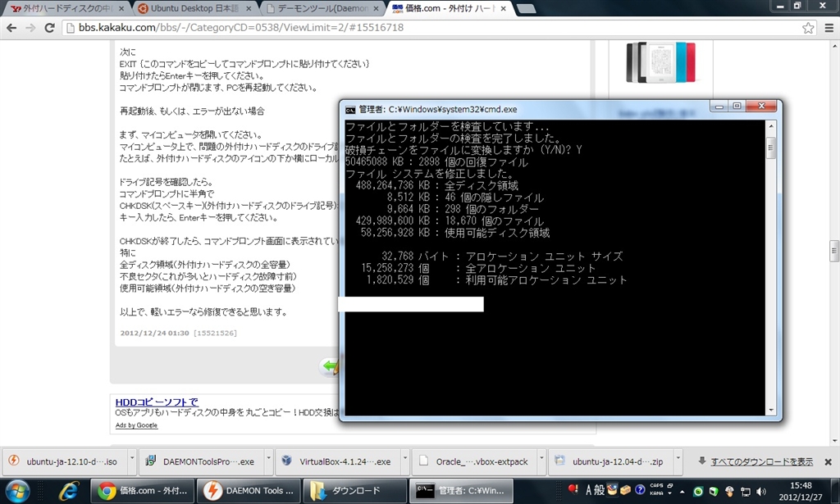Click the IME help question mark icon
The width and height of the screenshot is (840, 504).
pos(640,489)
